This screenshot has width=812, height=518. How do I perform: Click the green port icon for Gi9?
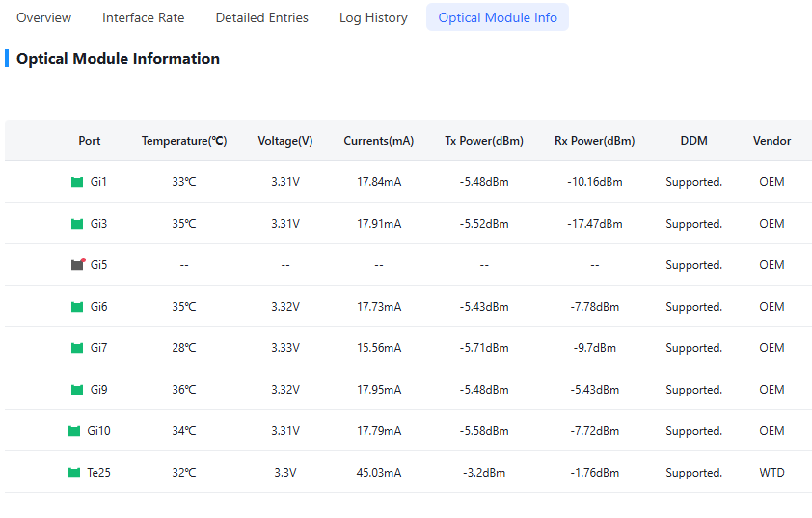pos(76,390)
